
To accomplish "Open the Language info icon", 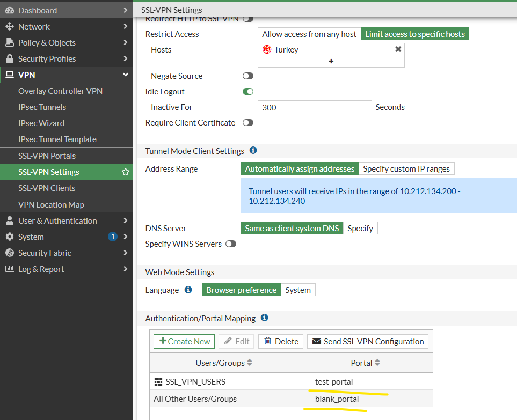I will 188,290.
